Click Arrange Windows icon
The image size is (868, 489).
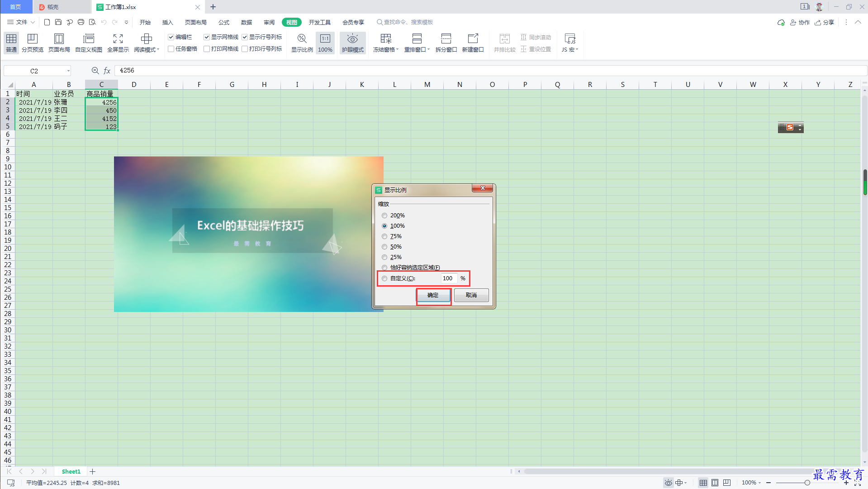(x=417, y=39)
